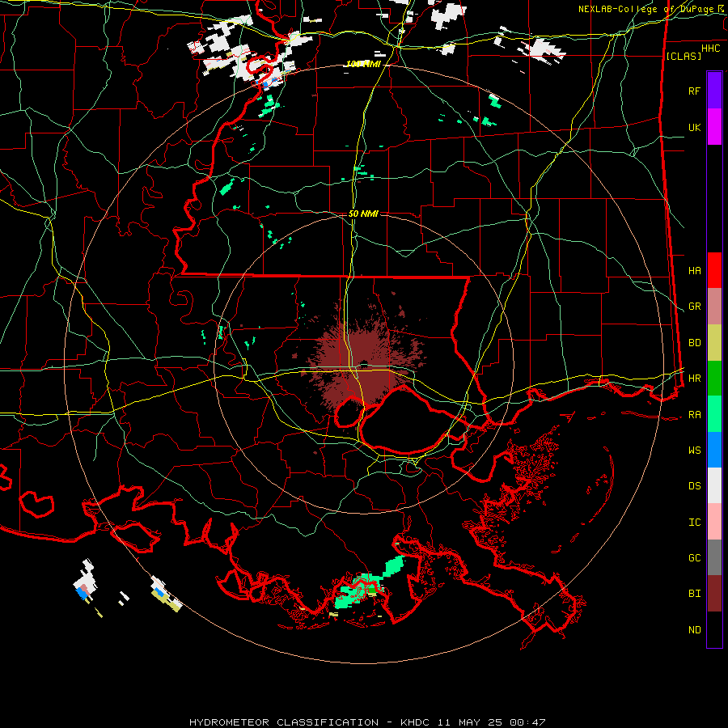Pick the light green RA legend swatch

[x=714, y=414]
